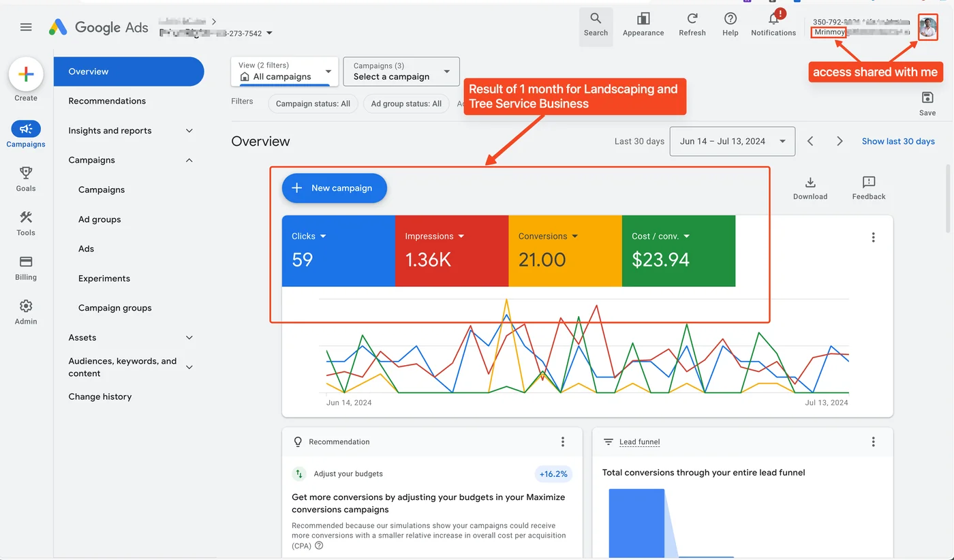The height and width of the screenshot is (560, 954).
Task: Select Recommendations in the sidebar
Action: tap(107, 101)
